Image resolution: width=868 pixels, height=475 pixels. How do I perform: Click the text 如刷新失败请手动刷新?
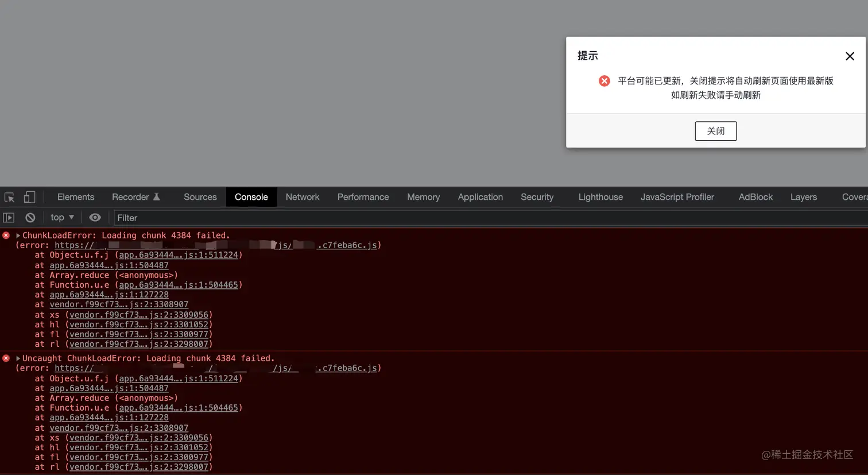[716, 95]
